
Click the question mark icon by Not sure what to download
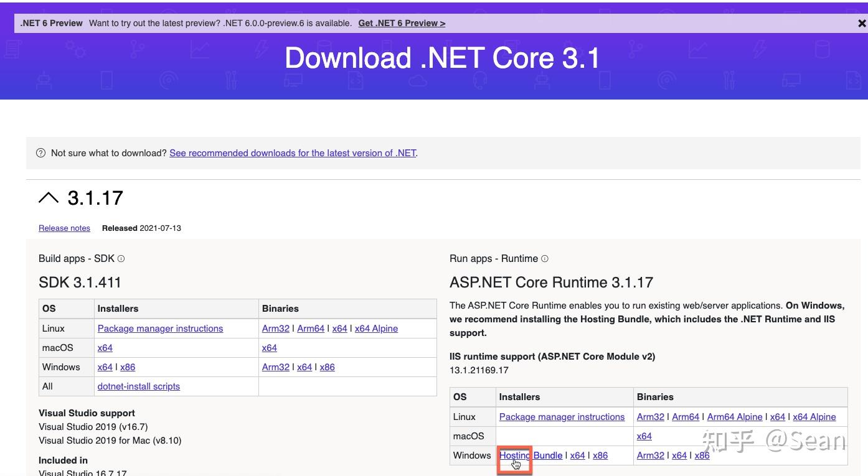(41, 153)
